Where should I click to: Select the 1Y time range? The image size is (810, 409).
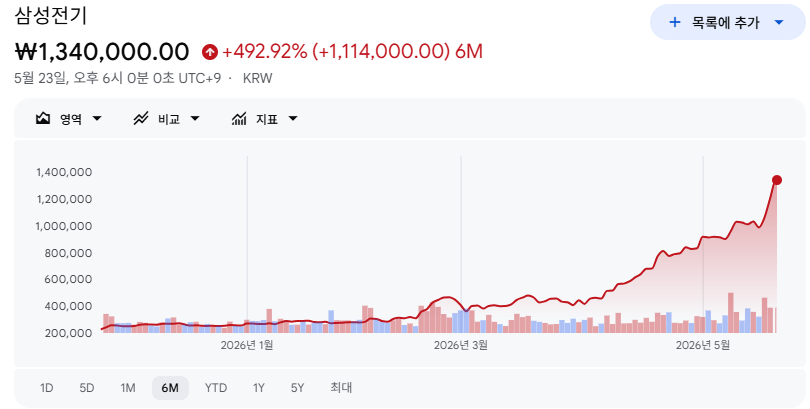click(x=259, y=388)
